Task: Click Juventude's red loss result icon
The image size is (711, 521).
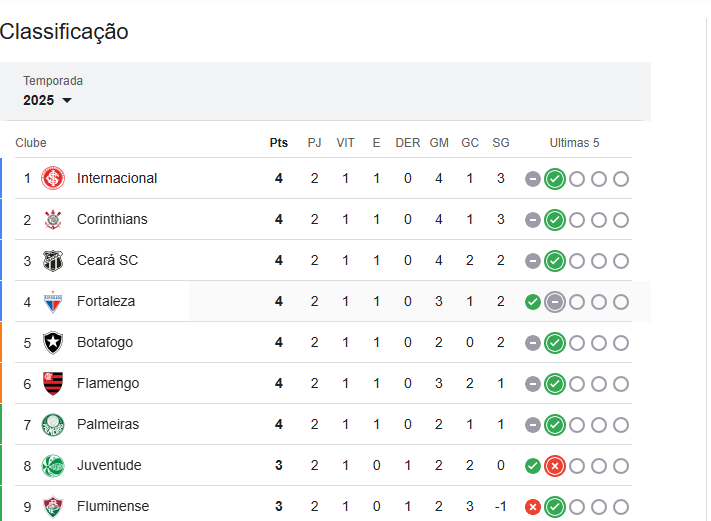Action: 555,465
